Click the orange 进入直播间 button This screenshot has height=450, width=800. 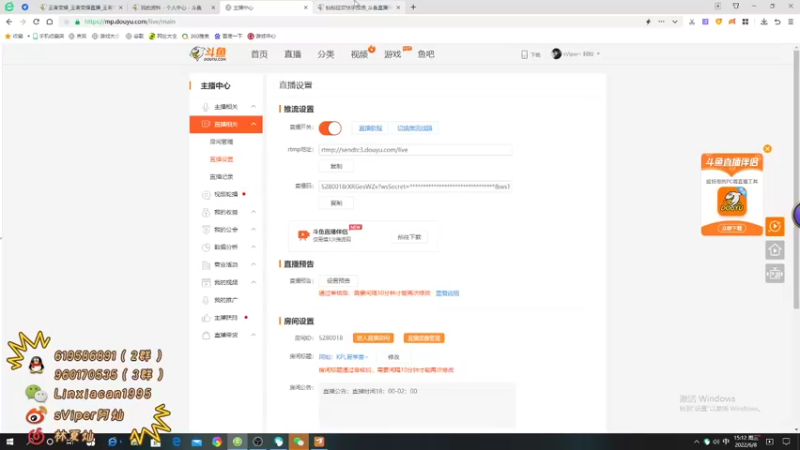point(373,338)
